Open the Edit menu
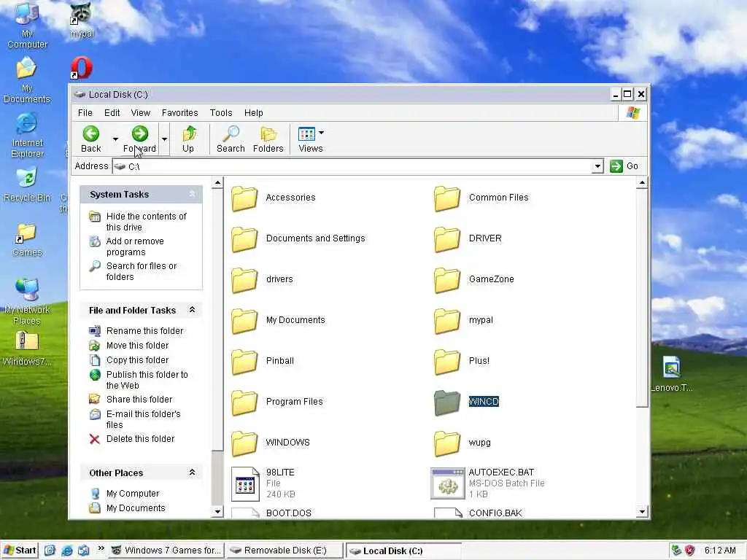 (x=112, y=113)
